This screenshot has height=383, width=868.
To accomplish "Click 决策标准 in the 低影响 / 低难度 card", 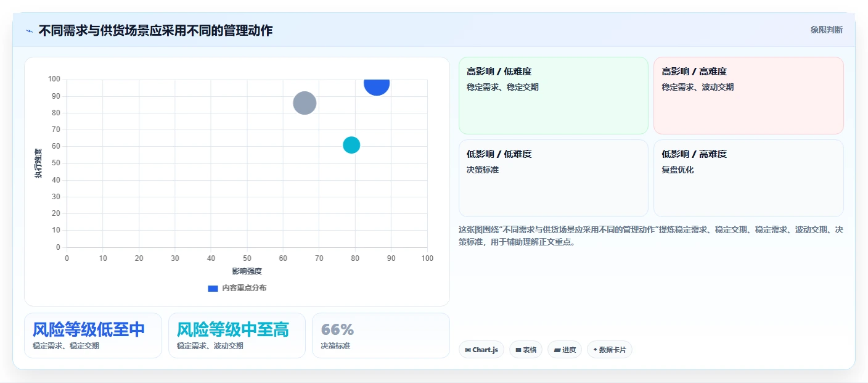I will click(483, 170).
